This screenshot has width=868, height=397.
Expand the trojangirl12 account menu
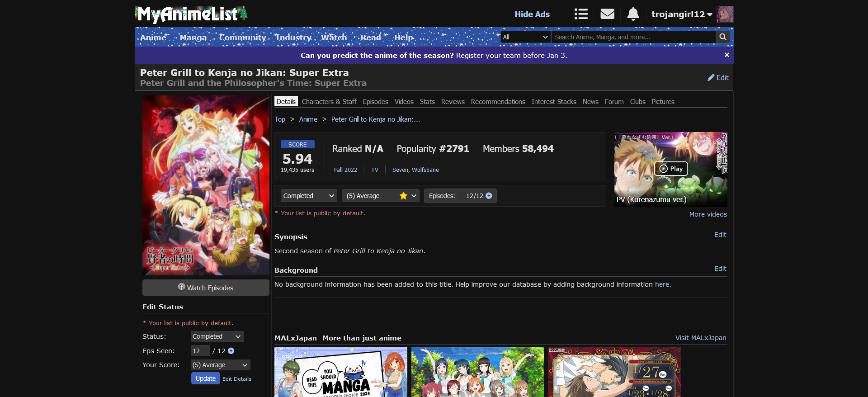(681, 14)
